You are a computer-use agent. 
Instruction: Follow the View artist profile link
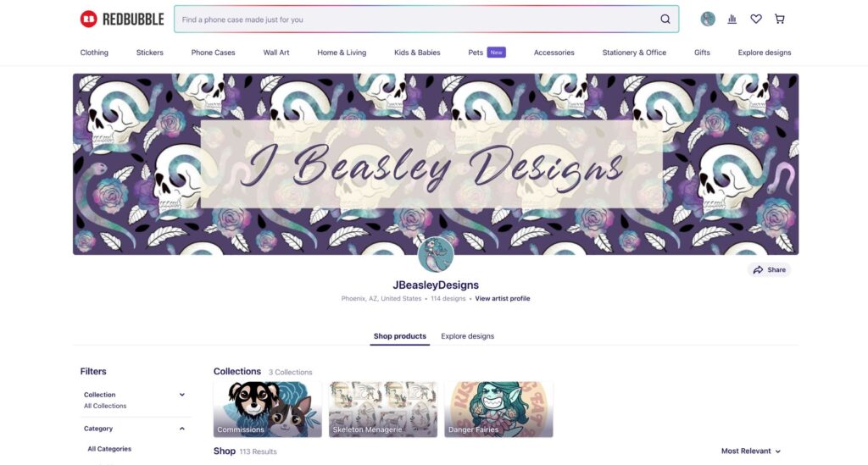[502, 299]
